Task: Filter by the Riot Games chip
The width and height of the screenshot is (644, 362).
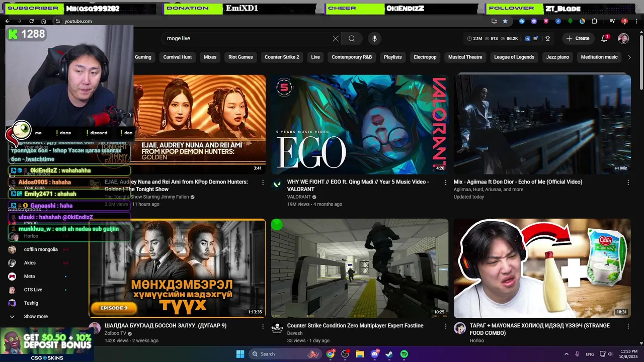Action: click(240, 57)
